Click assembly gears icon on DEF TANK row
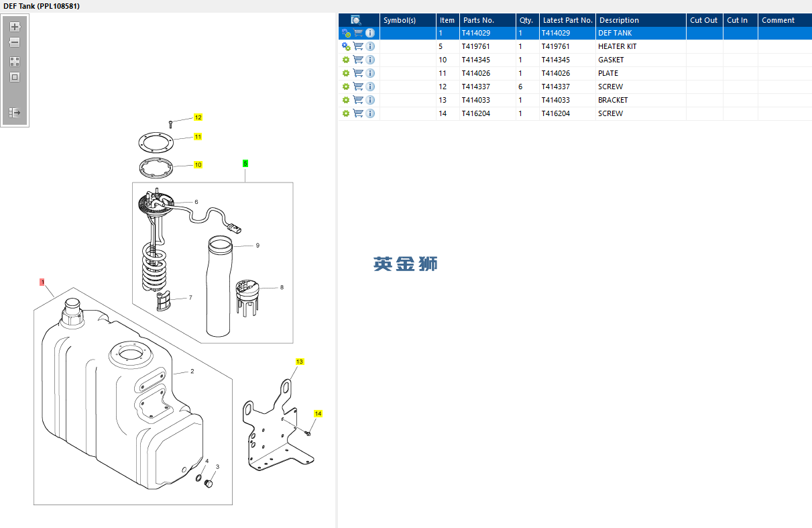The image size is (812, 528). (x=346, y=33)
